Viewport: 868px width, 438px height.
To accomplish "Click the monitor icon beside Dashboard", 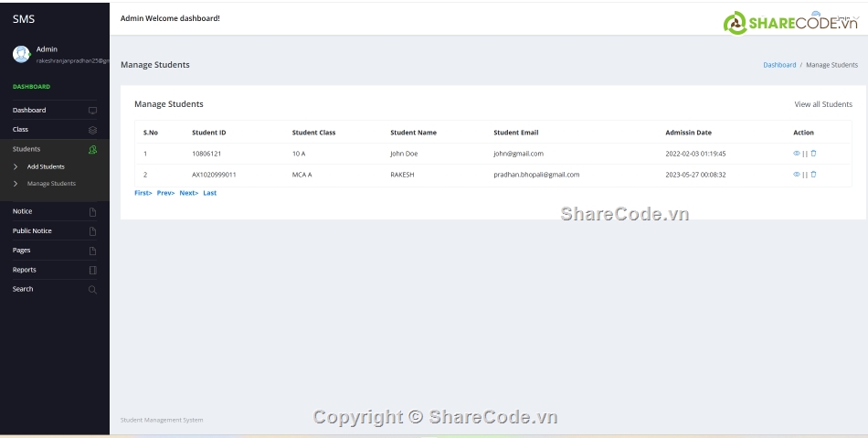I will tap(92, 111).
